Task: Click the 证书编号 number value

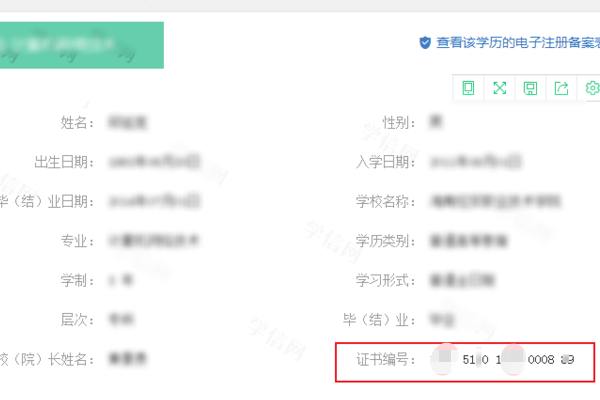Action: tap(505, 358)
